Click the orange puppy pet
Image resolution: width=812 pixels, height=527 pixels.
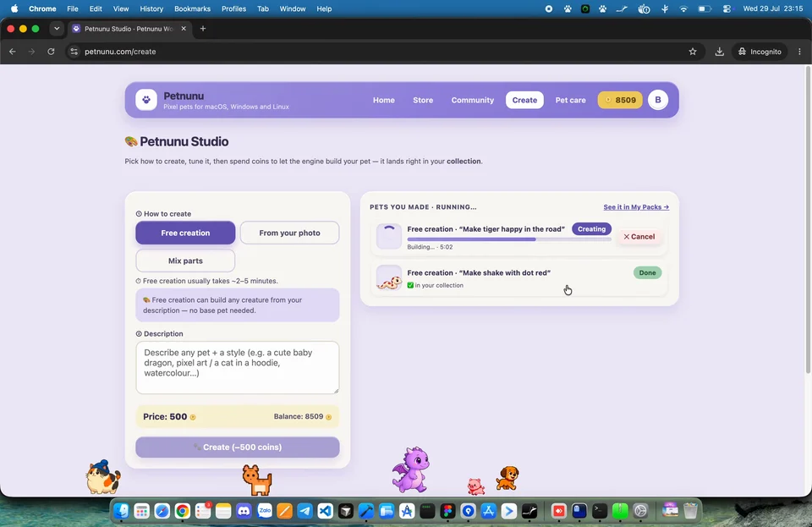507,478
